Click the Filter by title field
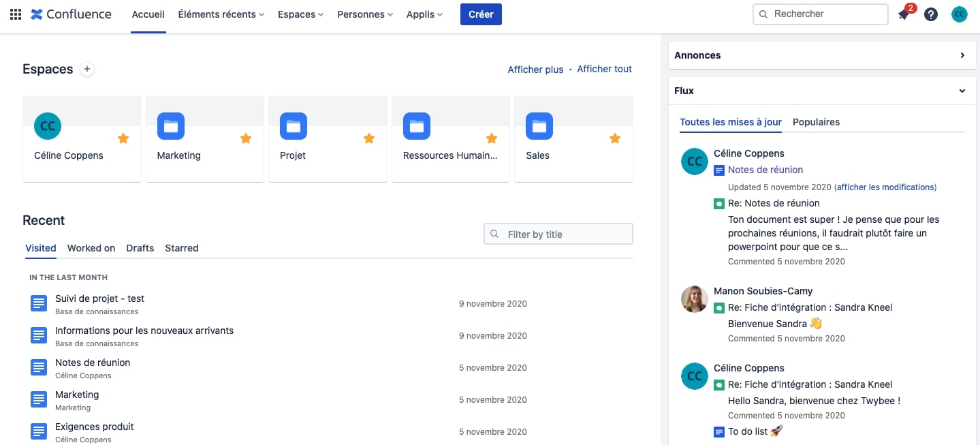This screenshot has width=980, height=445. (558, 234)
